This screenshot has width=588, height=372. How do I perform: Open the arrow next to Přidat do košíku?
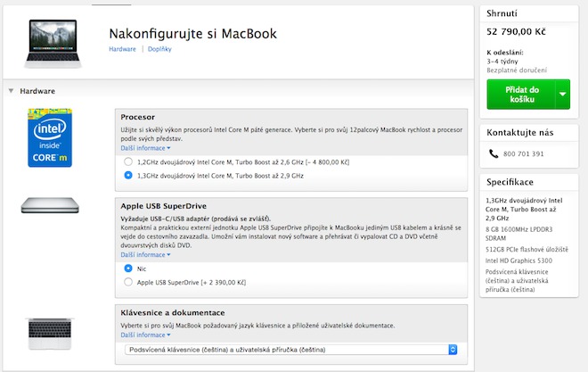pyautogui.click(x=561, y=94)
